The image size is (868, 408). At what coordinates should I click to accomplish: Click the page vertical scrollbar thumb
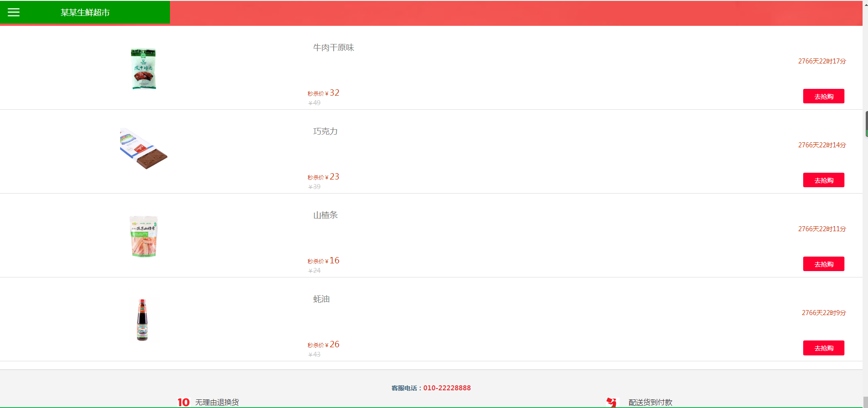[866, 124]
